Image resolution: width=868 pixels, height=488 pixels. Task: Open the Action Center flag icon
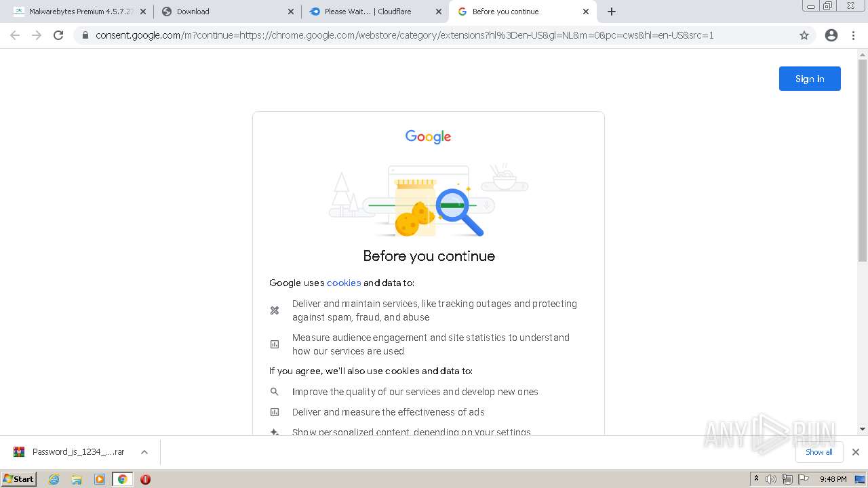point(803,479)
